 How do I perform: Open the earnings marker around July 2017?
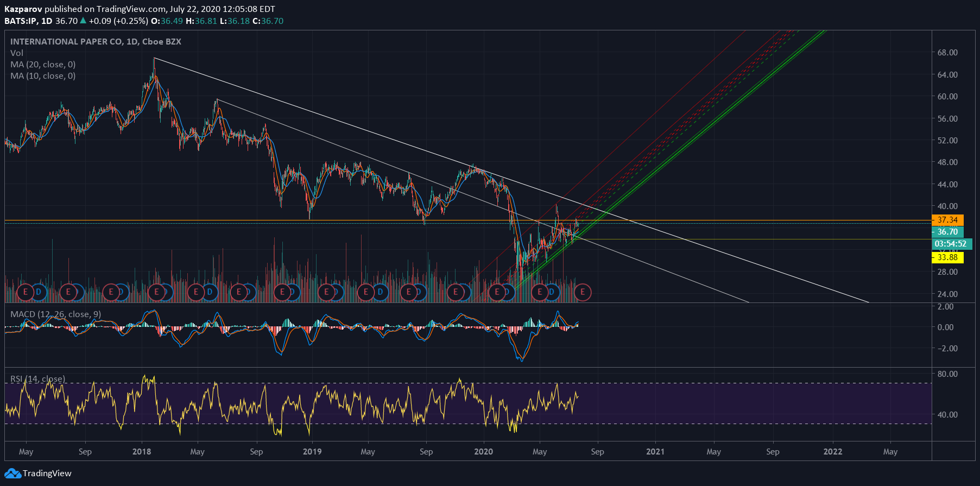click(68, 292)
